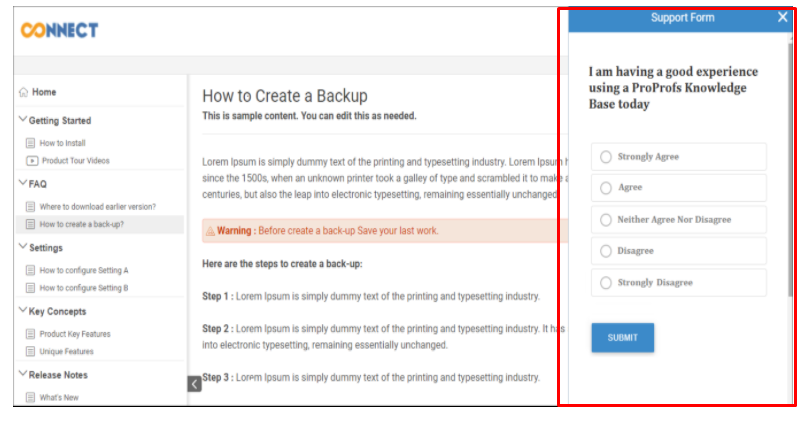This screenshot has height=432, width=801.
Task: Select the Agree radio button
Action: click(x=606, y=188)
